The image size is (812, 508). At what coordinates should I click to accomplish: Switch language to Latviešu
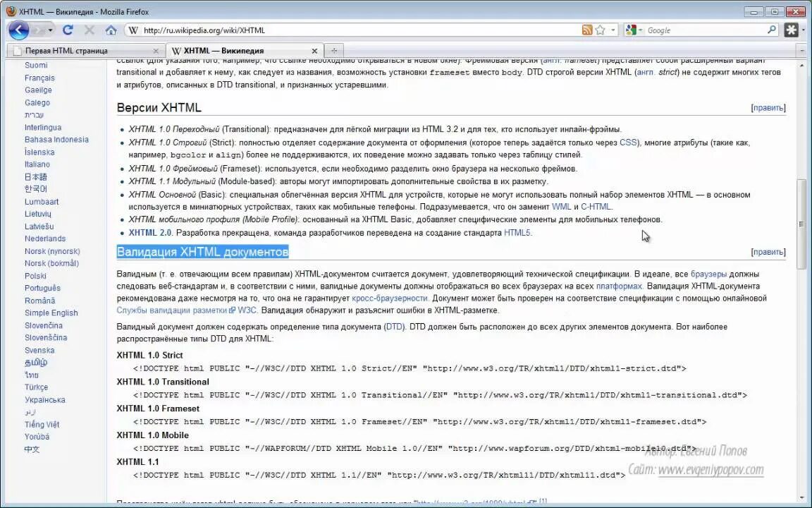pyautogui.click(x=39, y=226)
